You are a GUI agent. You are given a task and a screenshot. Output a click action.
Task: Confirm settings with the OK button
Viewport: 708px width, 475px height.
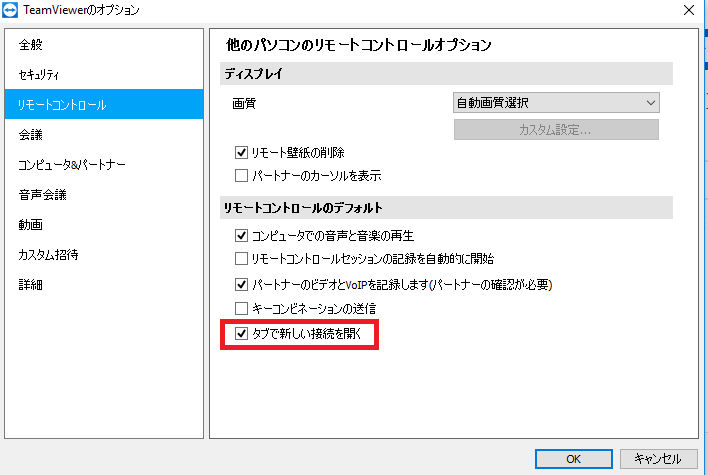tap(573, 459)
